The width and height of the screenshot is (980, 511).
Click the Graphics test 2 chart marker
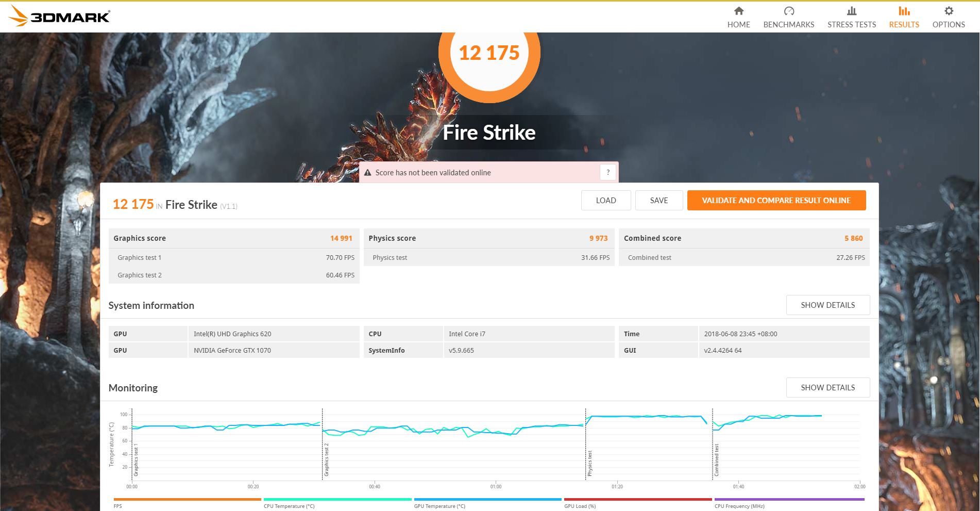pos(326,459)
